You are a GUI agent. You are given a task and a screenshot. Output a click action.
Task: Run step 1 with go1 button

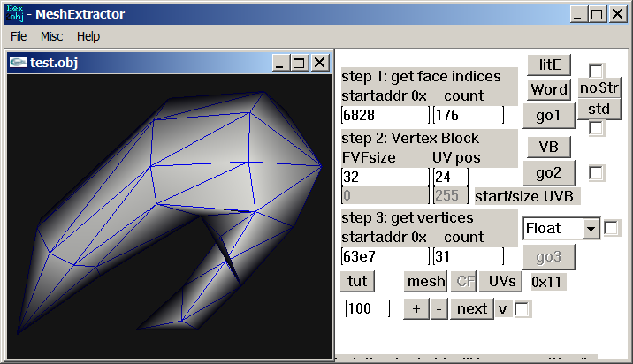pos(549,116)
